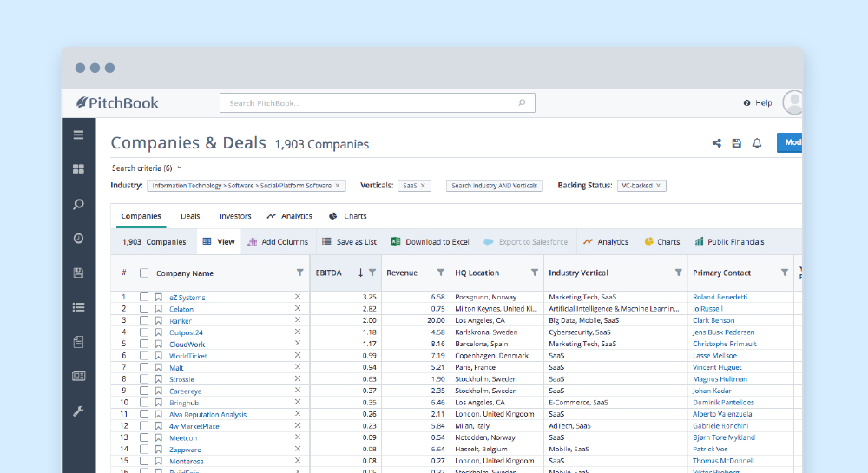Filter the Primary Contact column
868x473 pixels.
(x=785, y=273)
